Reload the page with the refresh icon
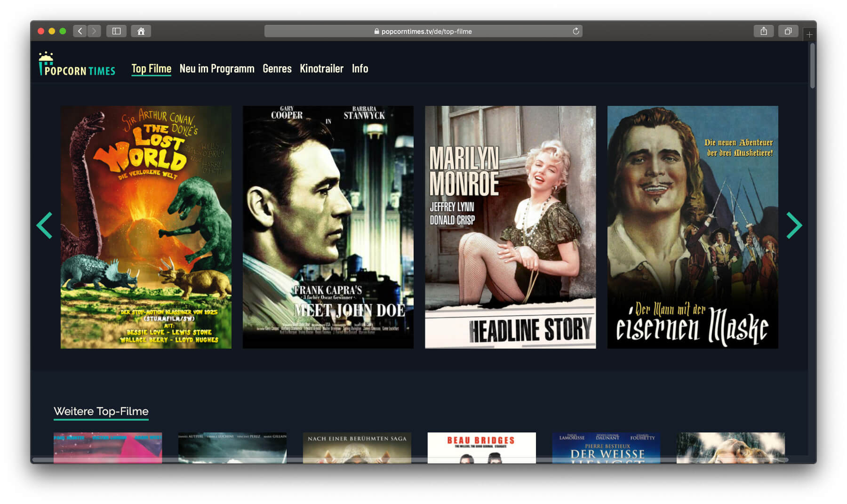 [575, 31]
